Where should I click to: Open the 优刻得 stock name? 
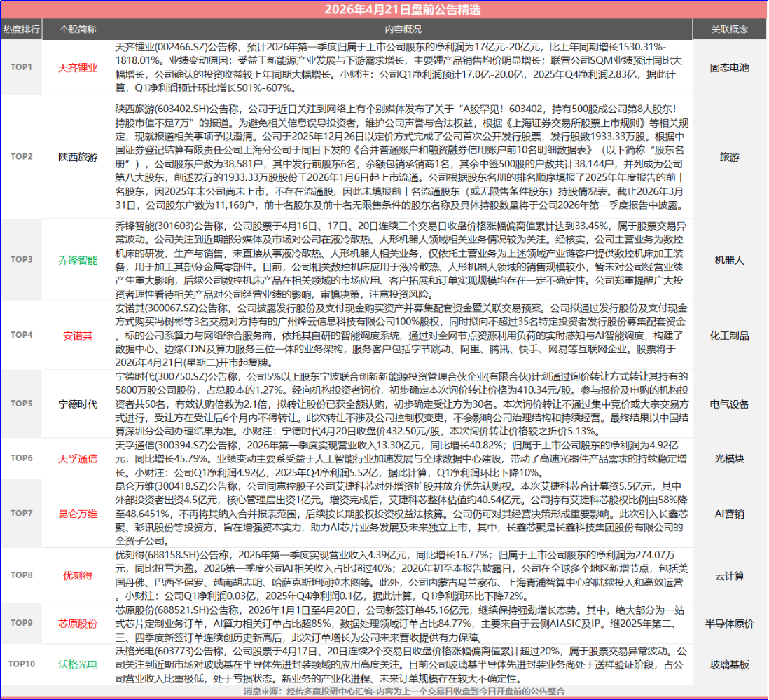tap(78, 576)
